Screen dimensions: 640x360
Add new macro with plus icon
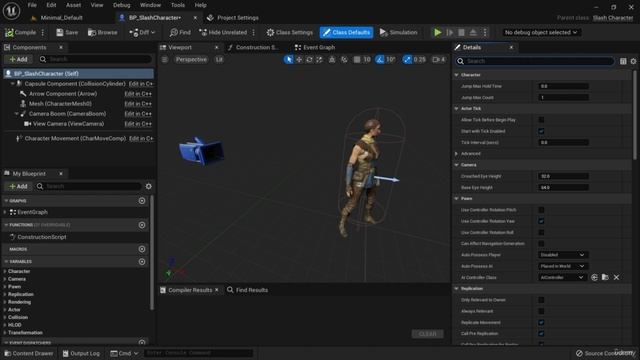coord(142,249)
